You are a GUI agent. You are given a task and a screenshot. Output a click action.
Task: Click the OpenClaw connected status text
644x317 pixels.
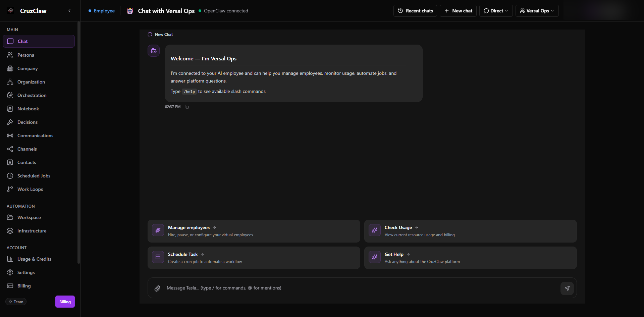coord(226,11)
